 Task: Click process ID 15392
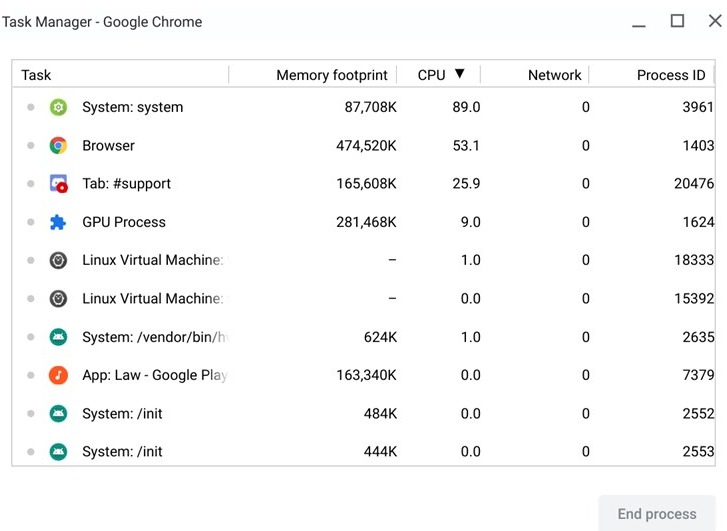click(694, 299)
